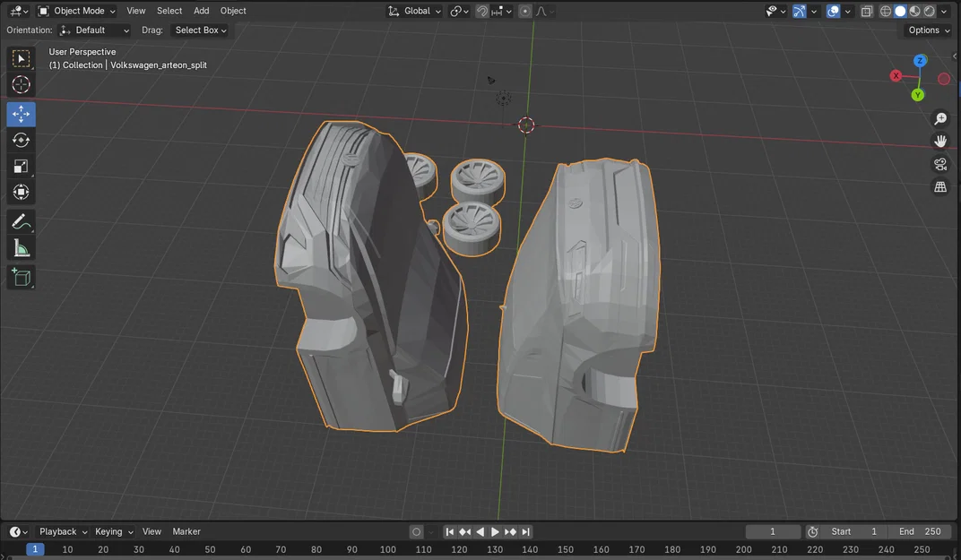Select the Add Cube tool

21,277
